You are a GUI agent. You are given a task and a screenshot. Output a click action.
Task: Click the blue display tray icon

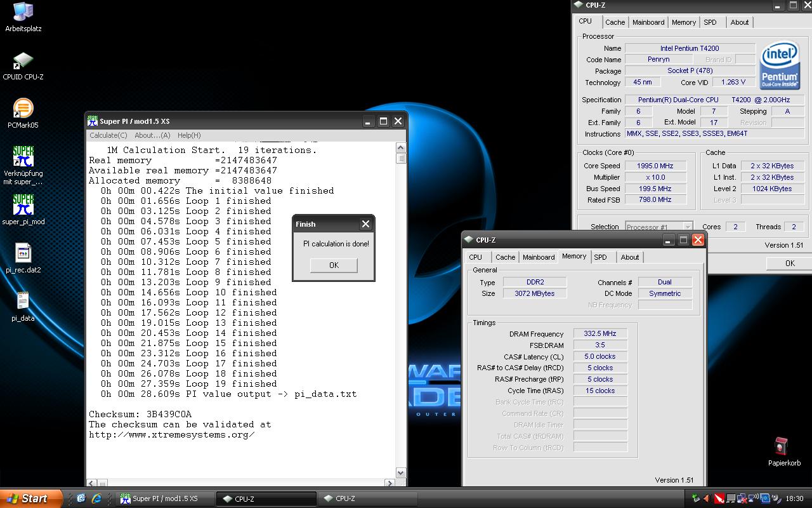[x=764, y=498]
